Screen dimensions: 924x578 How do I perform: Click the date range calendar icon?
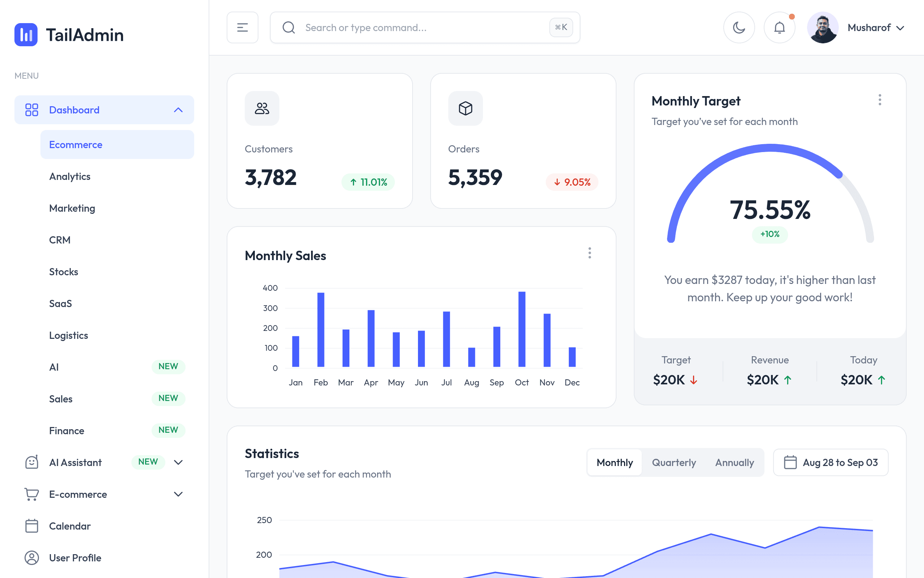790,462
